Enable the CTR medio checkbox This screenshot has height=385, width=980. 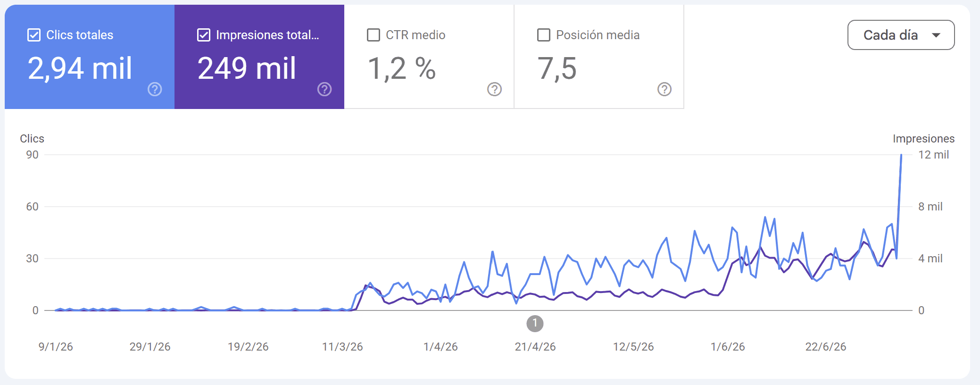pyautogui.click(x=374, y=35)
